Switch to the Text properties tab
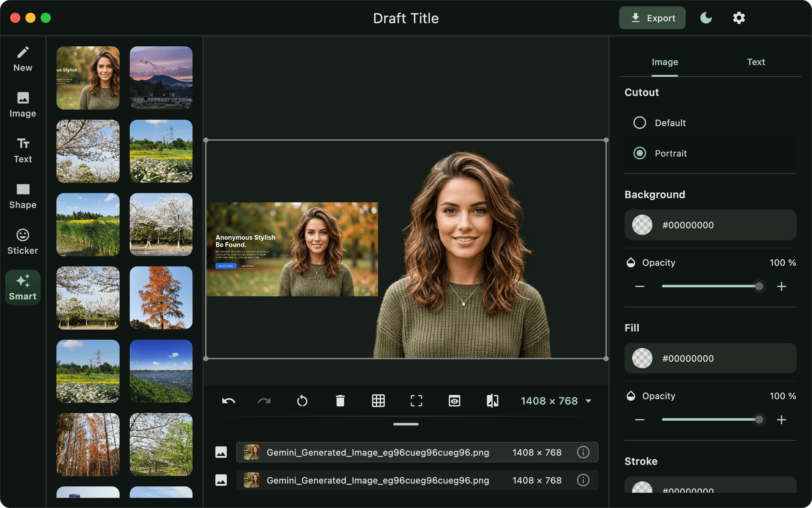Screen dimensions: 812x508 [756, 62]
